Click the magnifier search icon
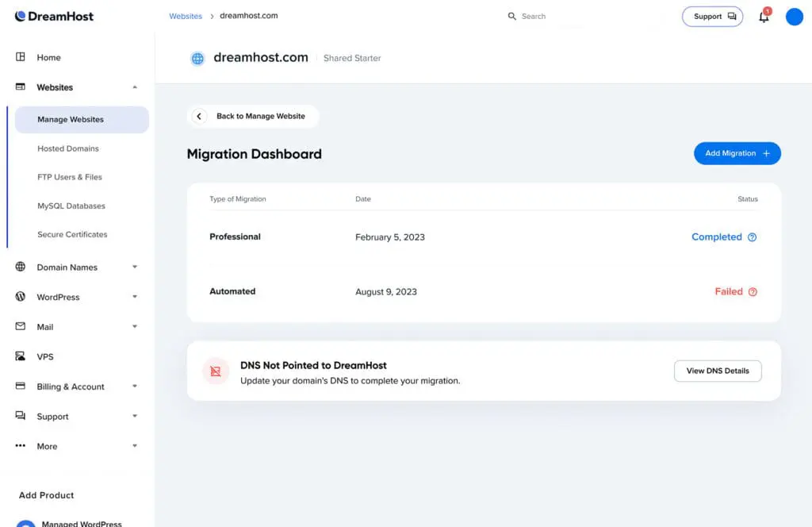The height and width of the screenshot is (527, 812). (x=511, y=16)
